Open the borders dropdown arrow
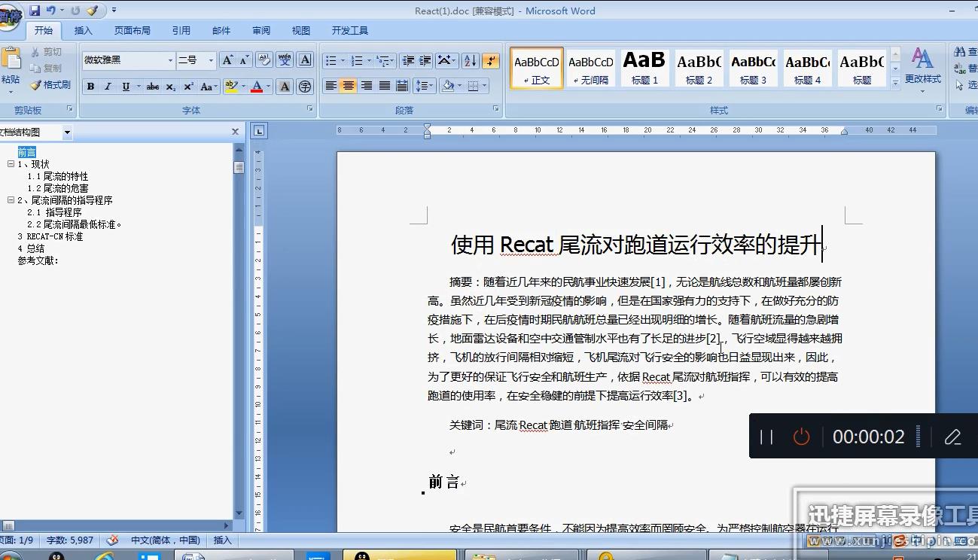Screen dimensions: 978x560 pyautogui.click(x=484, y=86)
